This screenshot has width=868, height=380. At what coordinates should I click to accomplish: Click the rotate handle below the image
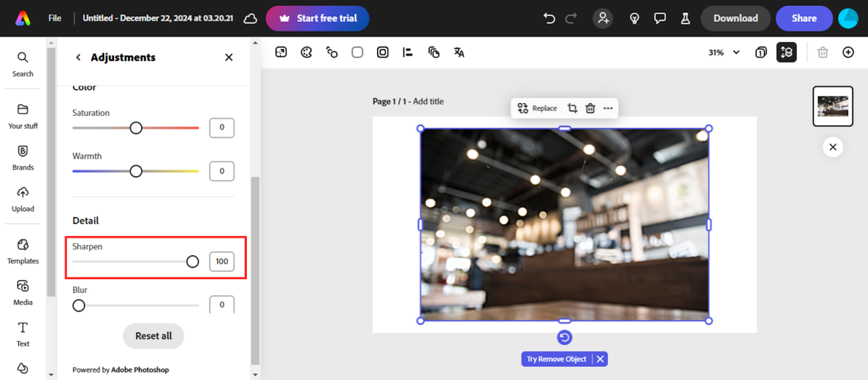point(564,337)
